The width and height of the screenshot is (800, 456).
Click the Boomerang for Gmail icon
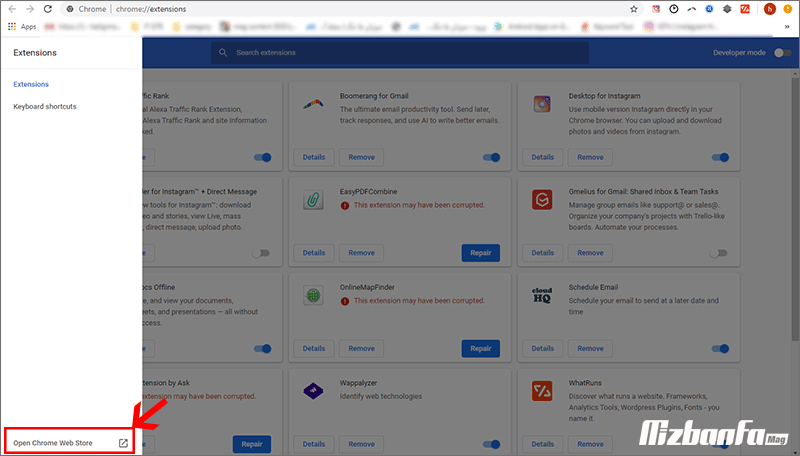point(313,104)
